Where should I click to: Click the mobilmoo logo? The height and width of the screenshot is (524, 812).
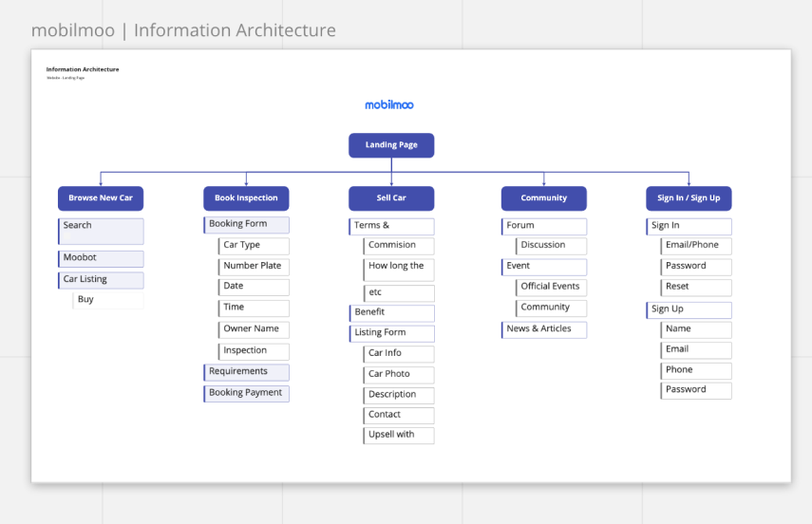coord(389,104)
